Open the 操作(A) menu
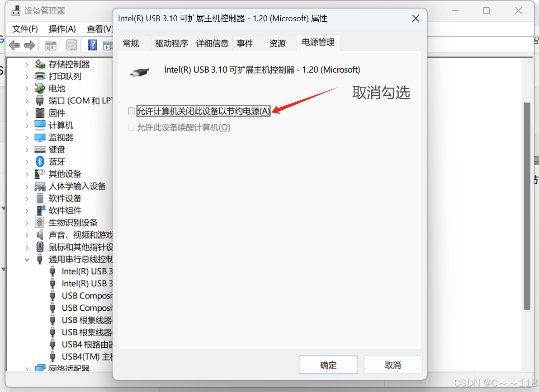Viewport: 539px width, 392px height. (x=62, y=29)
